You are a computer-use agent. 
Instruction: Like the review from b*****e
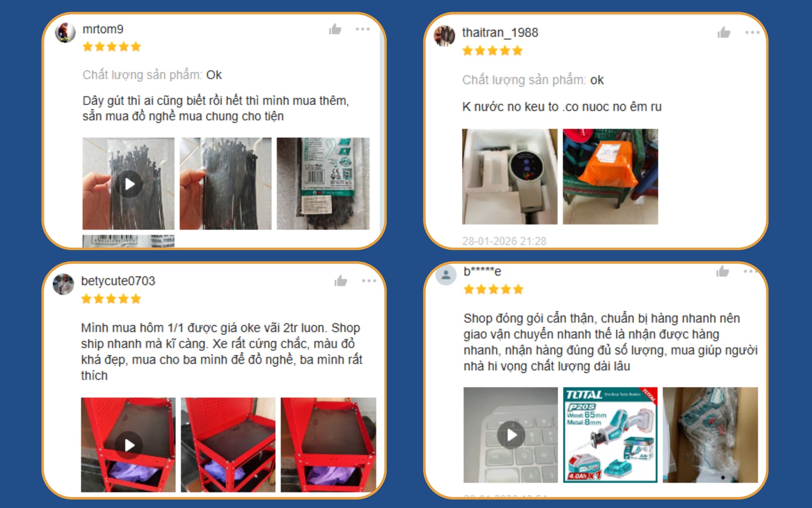723,271
